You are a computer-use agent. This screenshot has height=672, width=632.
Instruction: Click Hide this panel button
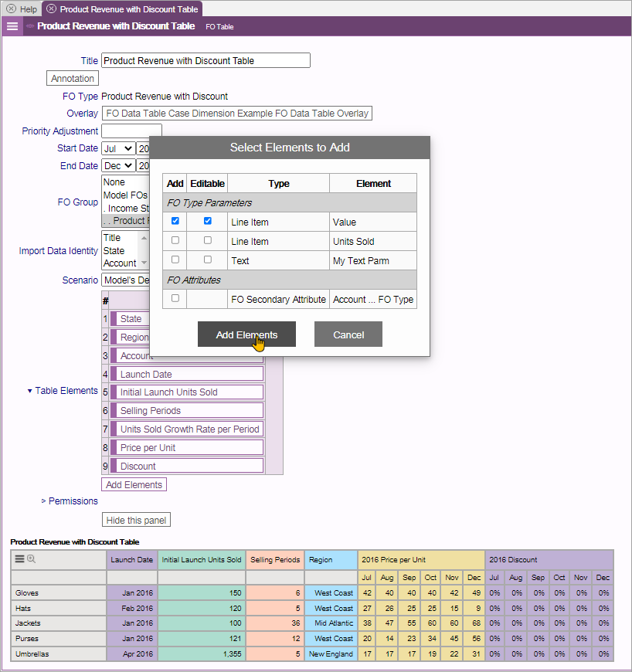(x=136, y=520)
